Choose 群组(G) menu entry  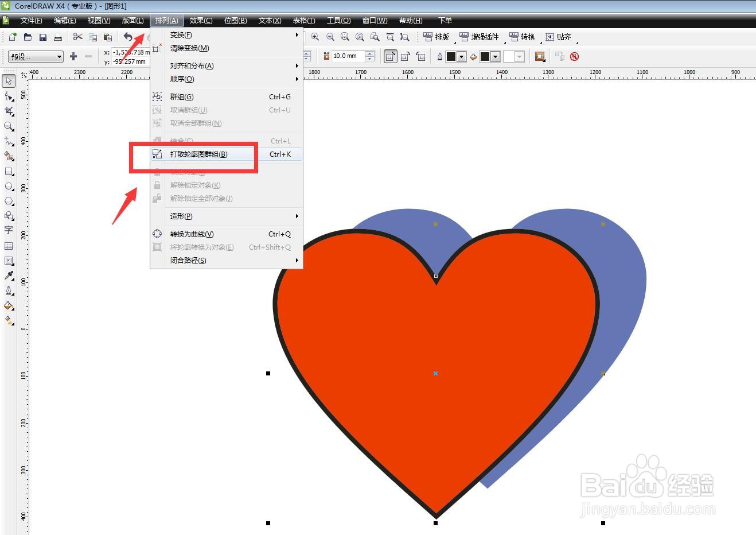(226, 97)
